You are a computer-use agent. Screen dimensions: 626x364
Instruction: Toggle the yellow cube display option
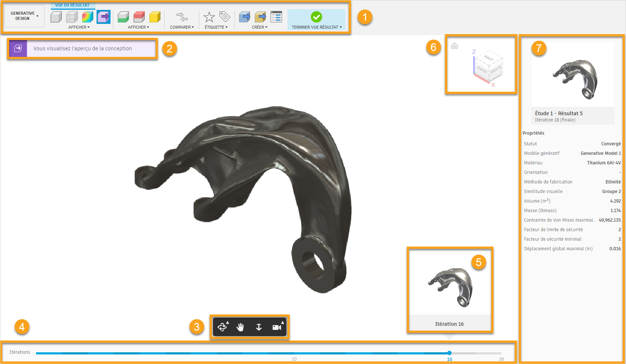point(154,17)
